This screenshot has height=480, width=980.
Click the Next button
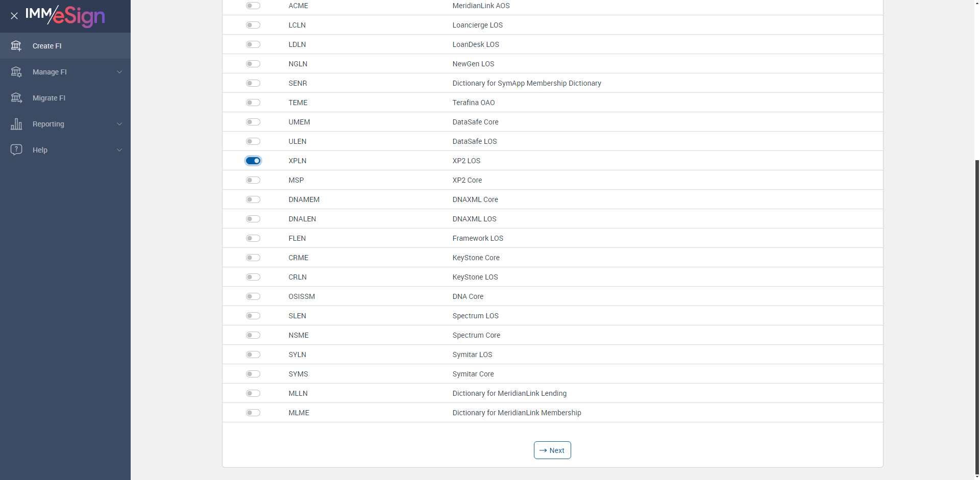(x=552, y=450)
